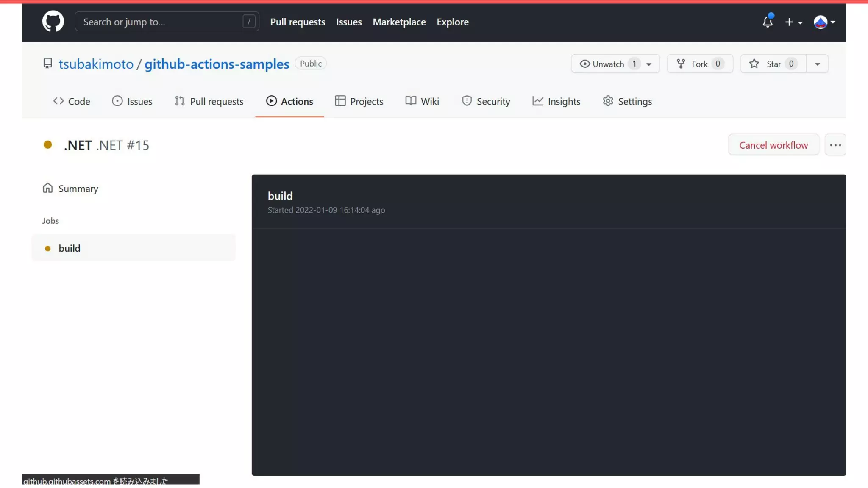
Task: Click the Fork icon button
Action: [x=681, y=64]
